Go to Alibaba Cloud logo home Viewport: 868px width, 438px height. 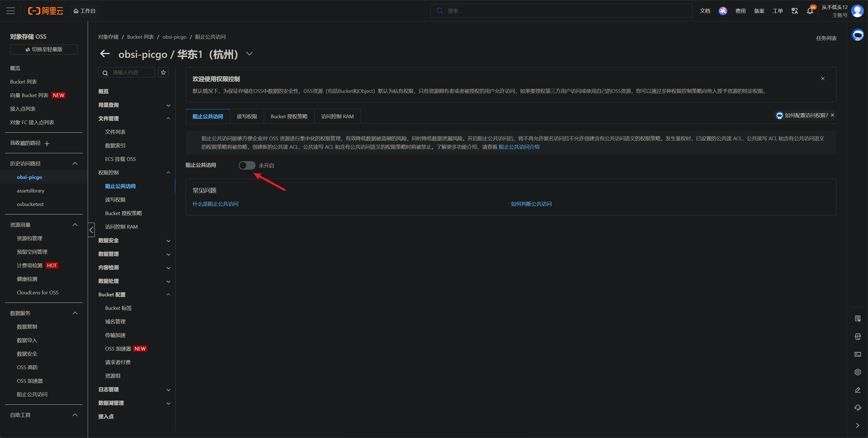(45, 11)
